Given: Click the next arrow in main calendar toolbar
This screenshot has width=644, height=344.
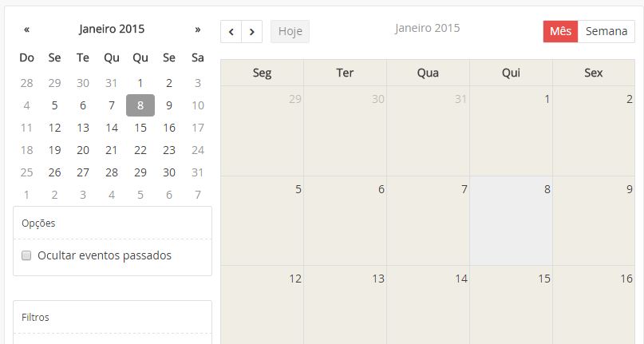Looking at the screenshot, I should pyautogui.click(x=251, y=32).
